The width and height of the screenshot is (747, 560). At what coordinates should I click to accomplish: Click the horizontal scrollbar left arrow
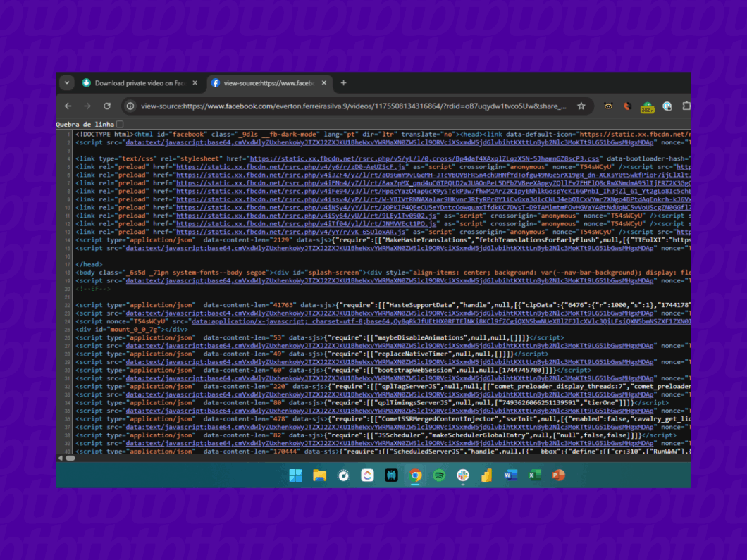(x=60, y=458)
